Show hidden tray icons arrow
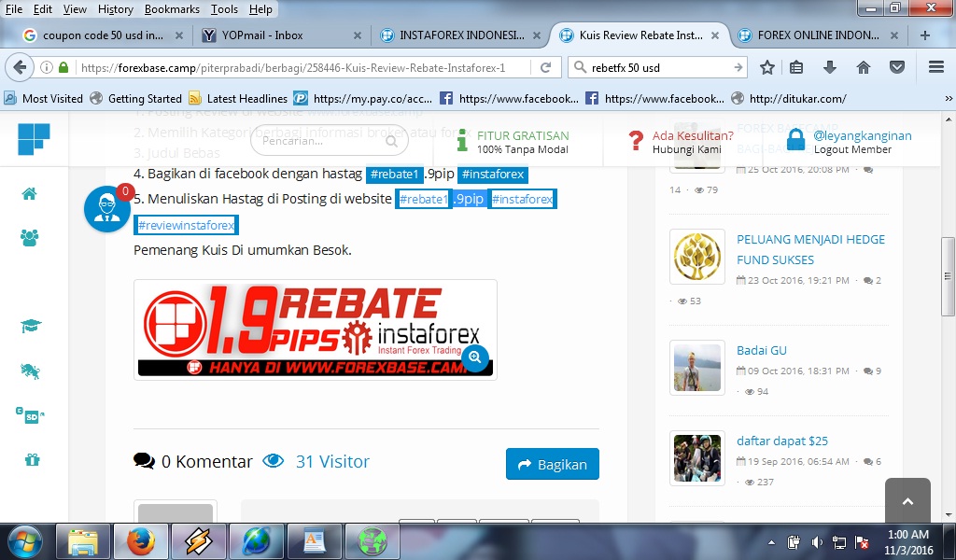This screenshot has width=956, height=560. pyautogui.click(x=772, y=542)
